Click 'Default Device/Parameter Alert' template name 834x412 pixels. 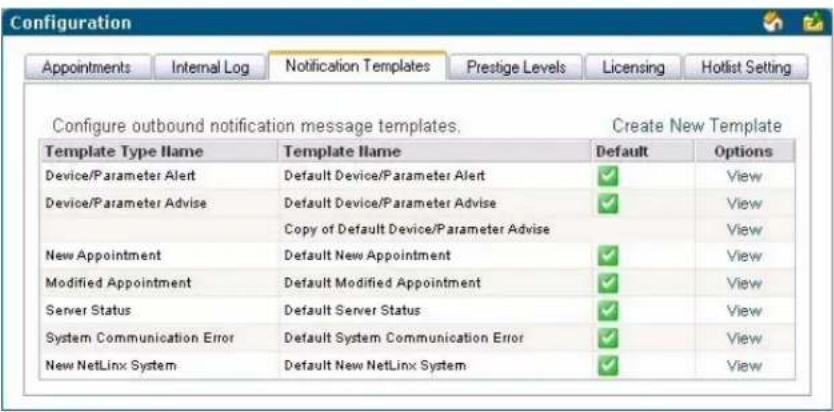click(x=385, y=176)
